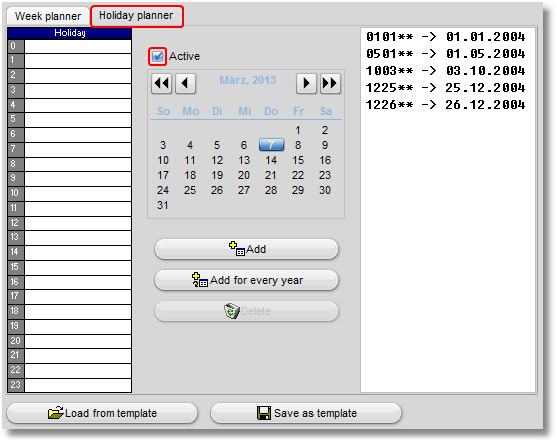The height and width of the screenshot is (443, 557).
Task: Select day 15 in the calendar
Action: pyautogui.click(x=298, y=160)
